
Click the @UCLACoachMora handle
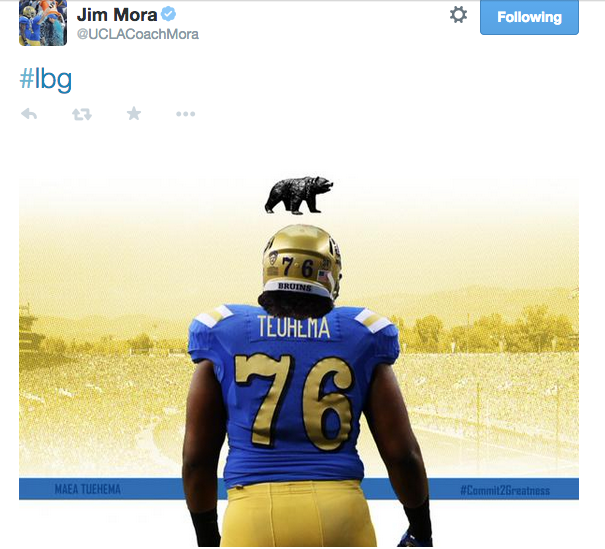[138, 34]
